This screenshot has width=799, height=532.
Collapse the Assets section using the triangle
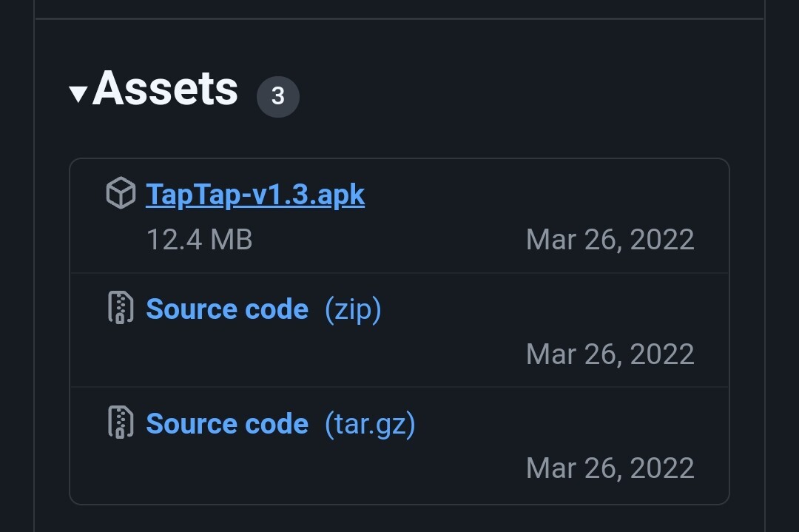click(x=78, y=94)
